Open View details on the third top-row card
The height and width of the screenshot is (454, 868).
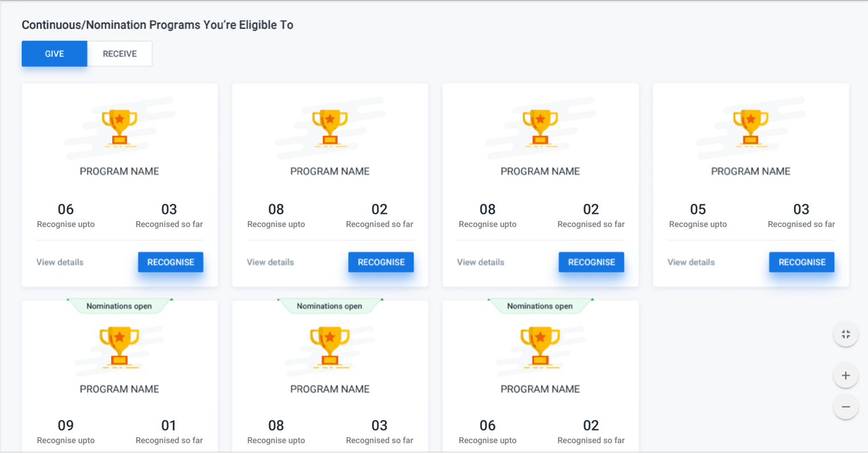tap(480, 262)
